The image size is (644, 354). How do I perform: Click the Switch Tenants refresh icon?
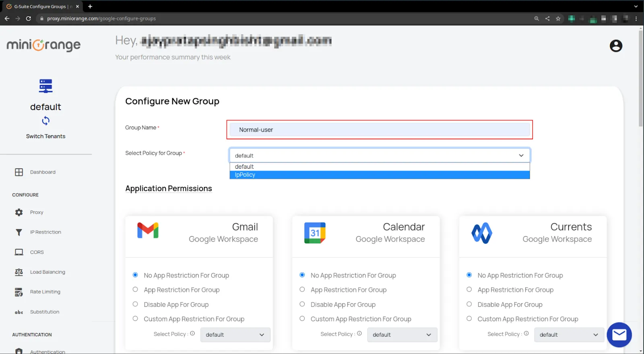(x=45, y=120)
